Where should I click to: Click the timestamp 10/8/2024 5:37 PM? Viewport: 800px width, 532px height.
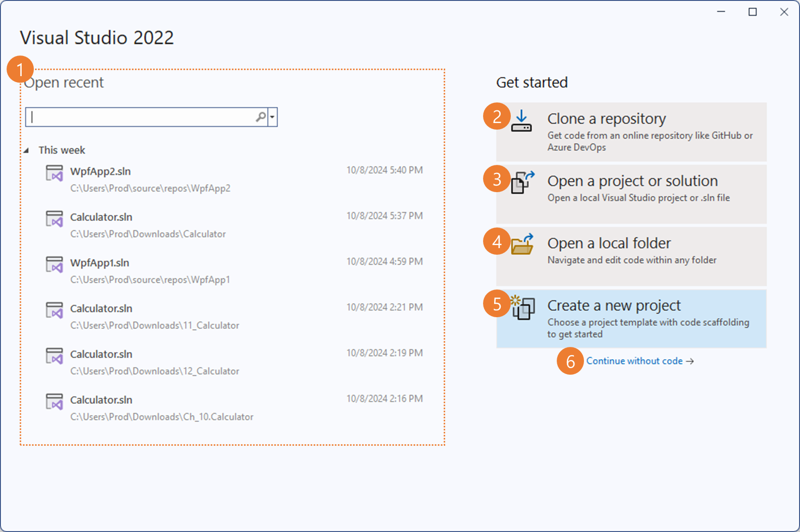click(x=385, y=216)
